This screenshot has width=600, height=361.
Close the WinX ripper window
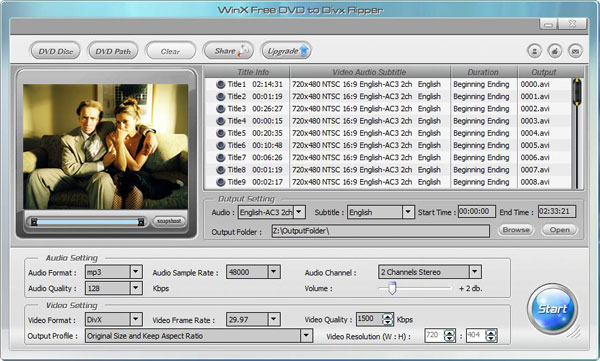(x=572, y=24)
